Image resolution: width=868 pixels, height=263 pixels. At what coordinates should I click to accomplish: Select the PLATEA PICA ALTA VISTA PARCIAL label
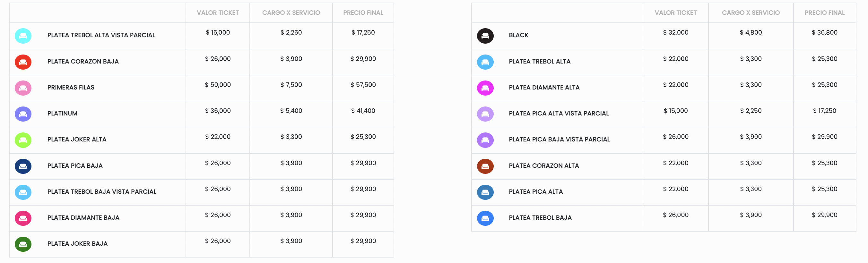click(559, 114)
